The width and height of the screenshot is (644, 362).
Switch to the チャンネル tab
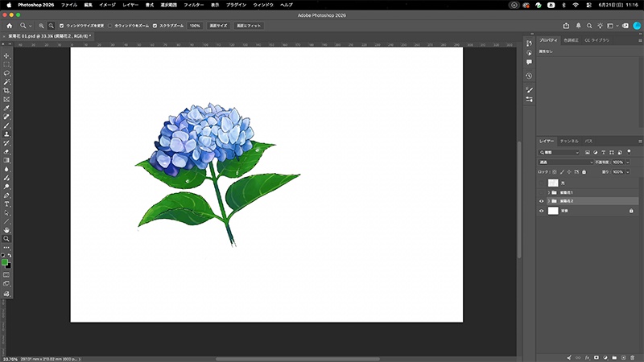tap(569, 142)
